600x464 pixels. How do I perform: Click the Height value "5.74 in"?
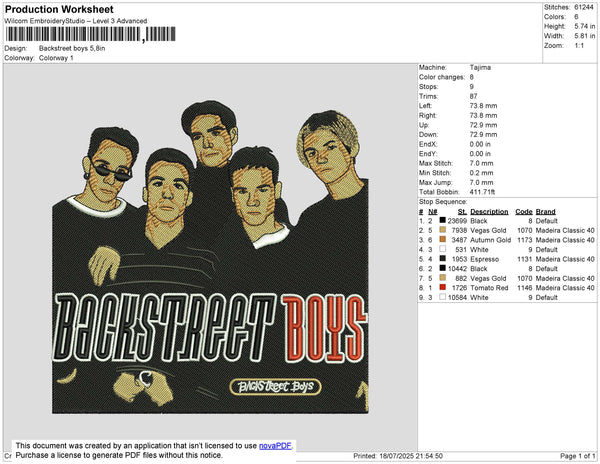pos(584,26)
